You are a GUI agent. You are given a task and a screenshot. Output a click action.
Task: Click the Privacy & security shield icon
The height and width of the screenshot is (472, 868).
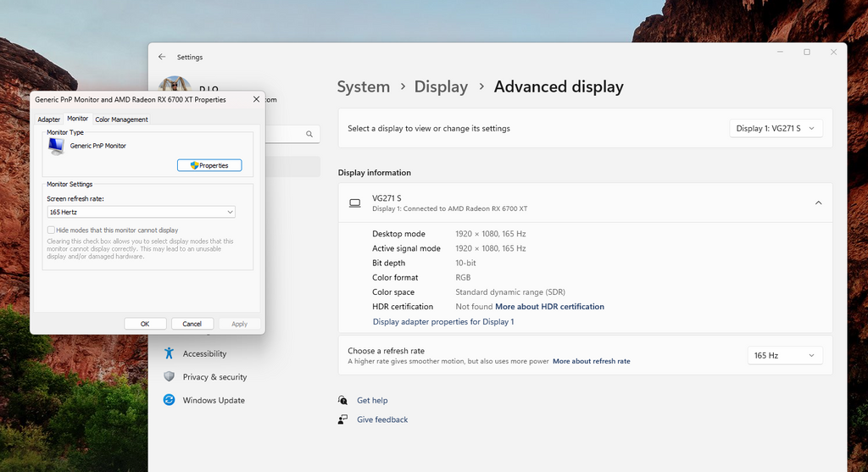pyautogui.click(x=170, y=376)
